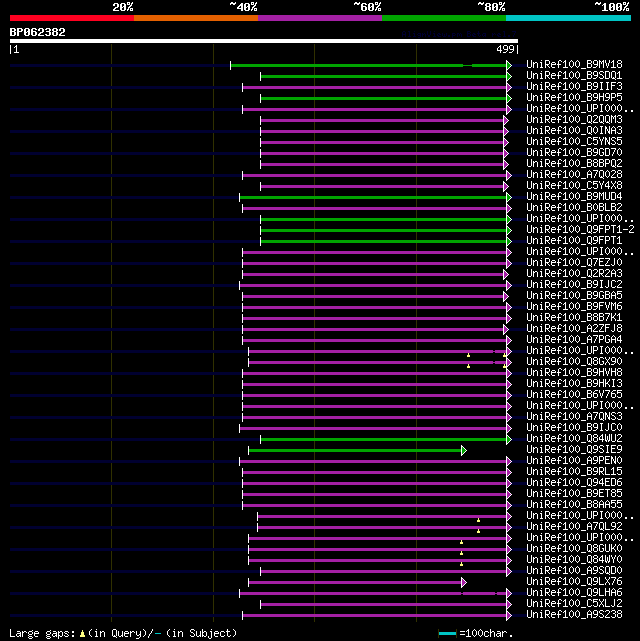Click the UniRef100_Q2R2A3 entry
Image resolution: width=640 pixels, height=641 pixels.
(x=574, y=273)
